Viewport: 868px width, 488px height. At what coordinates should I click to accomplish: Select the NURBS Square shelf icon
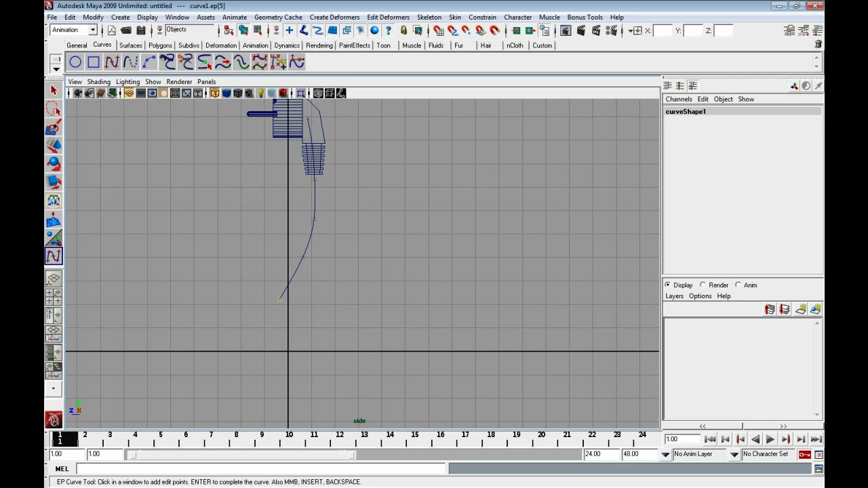click(94, 62)
